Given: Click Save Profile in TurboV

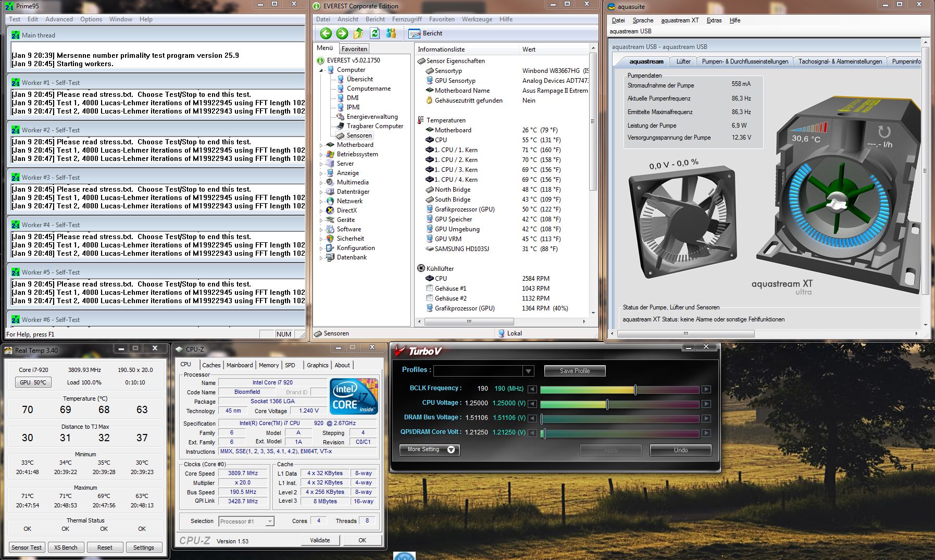Looking at the screenshot, I should (x=575, y=371).
